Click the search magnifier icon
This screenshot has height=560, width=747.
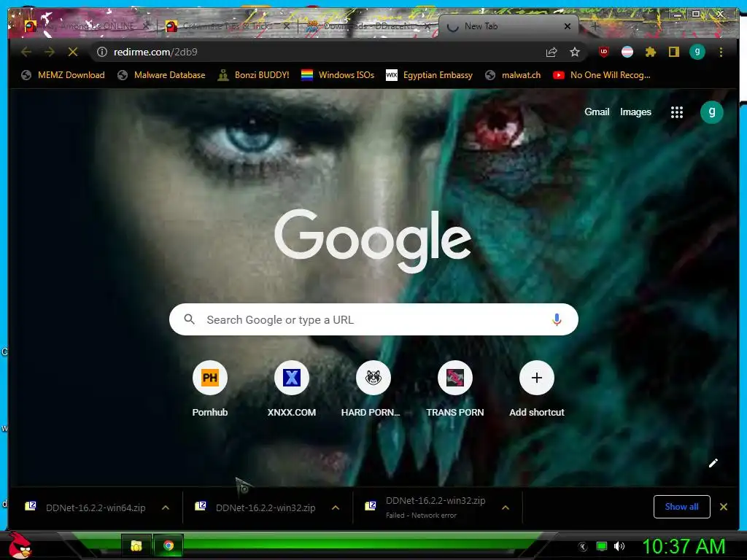(x=189, y=319)
